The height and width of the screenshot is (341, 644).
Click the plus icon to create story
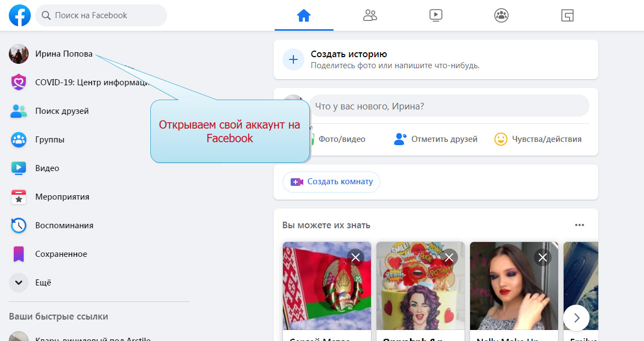(x=293, y=59)
